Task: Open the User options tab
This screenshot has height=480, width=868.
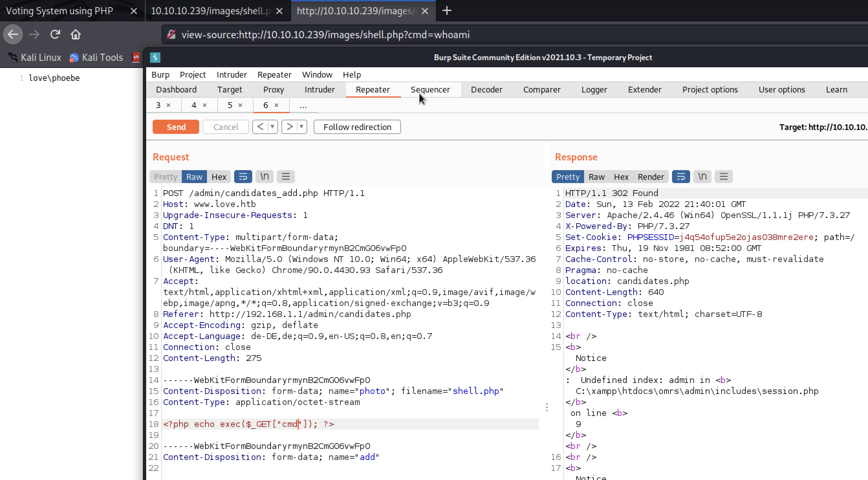Action: point(782,90)
